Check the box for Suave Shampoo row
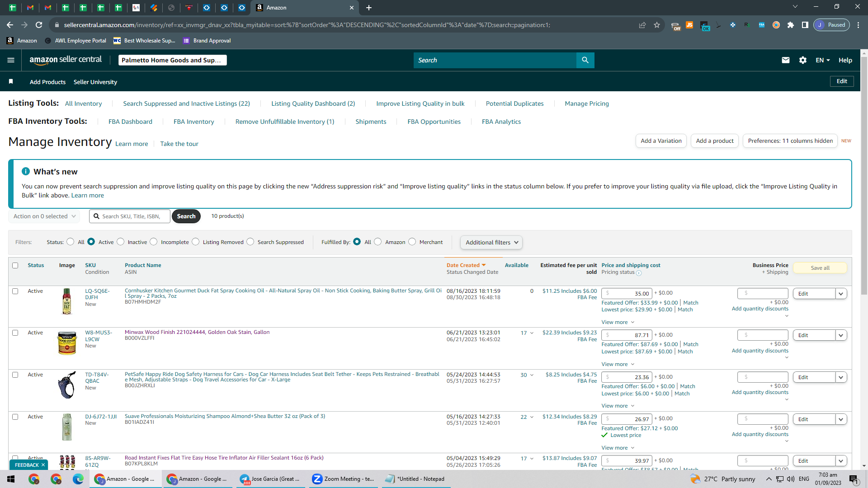The height and width of the screenshot is (488, 868). (15, 417)
